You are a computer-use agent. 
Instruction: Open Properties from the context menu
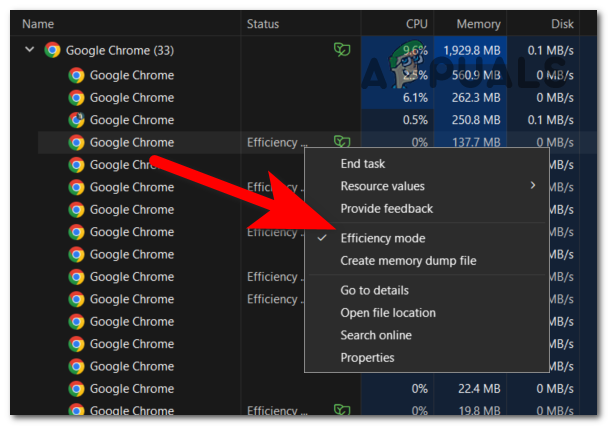(367, 358)
